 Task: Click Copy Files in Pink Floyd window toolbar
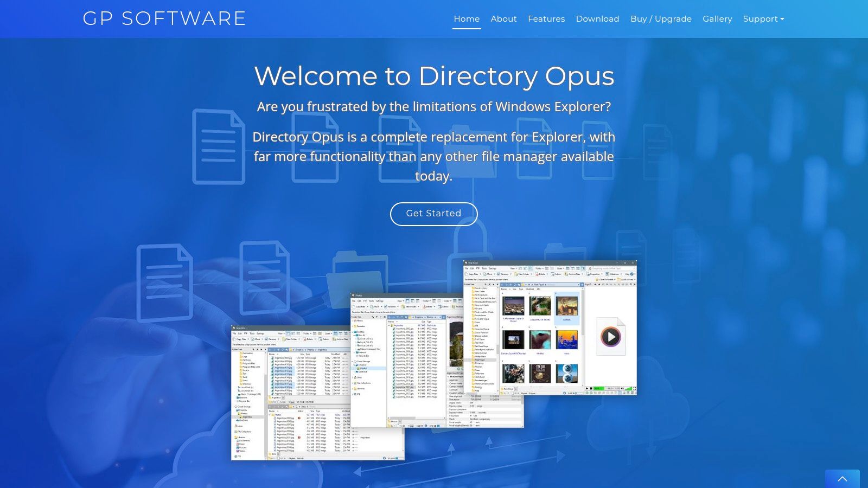473,274
